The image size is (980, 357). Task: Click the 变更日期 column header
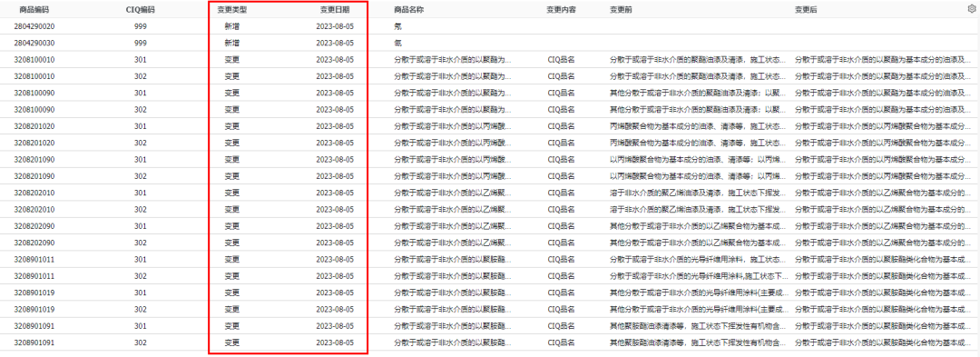pyautogui.click(x=335, y=10)
